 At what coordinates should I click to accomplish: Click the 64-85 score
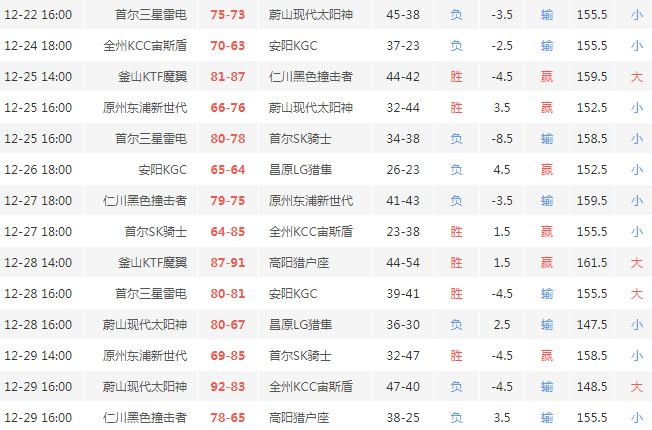point(227,232)
